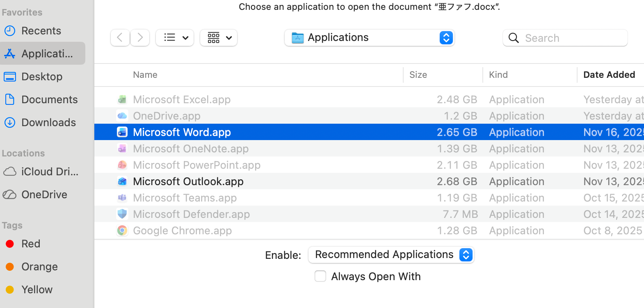Image resolution: width=644 pixels, height=308 pixels.
Task: Click the OneDrive.app file name
Action: 167,116
